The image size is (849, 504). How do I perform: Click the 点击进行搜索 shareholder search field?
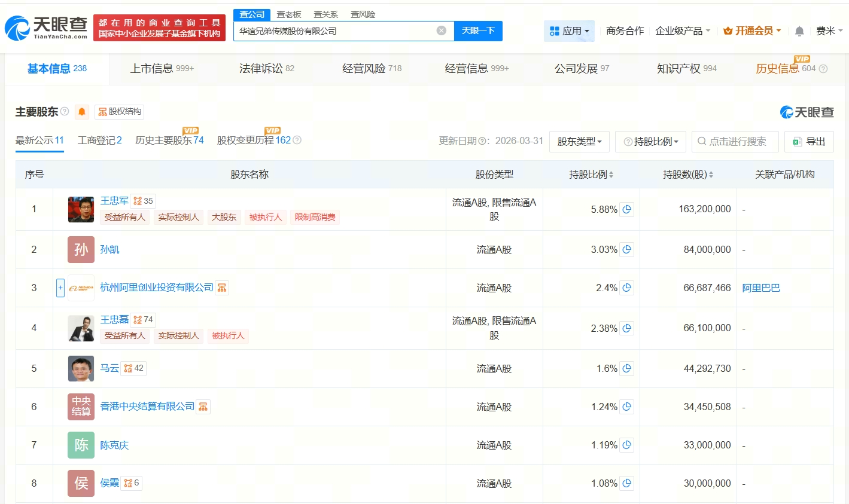click(x=735, y=142)
